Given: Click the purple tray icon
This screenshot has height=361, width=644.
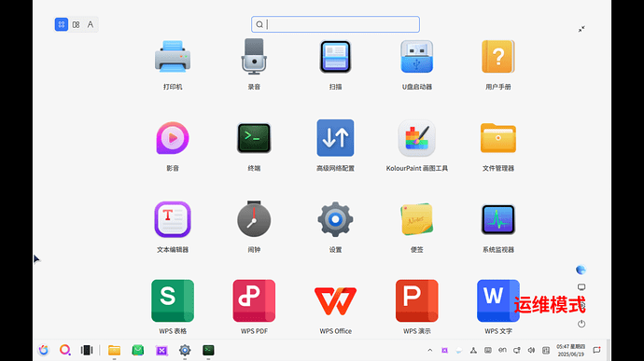Looking at the screenshot, I should (444, 351).
